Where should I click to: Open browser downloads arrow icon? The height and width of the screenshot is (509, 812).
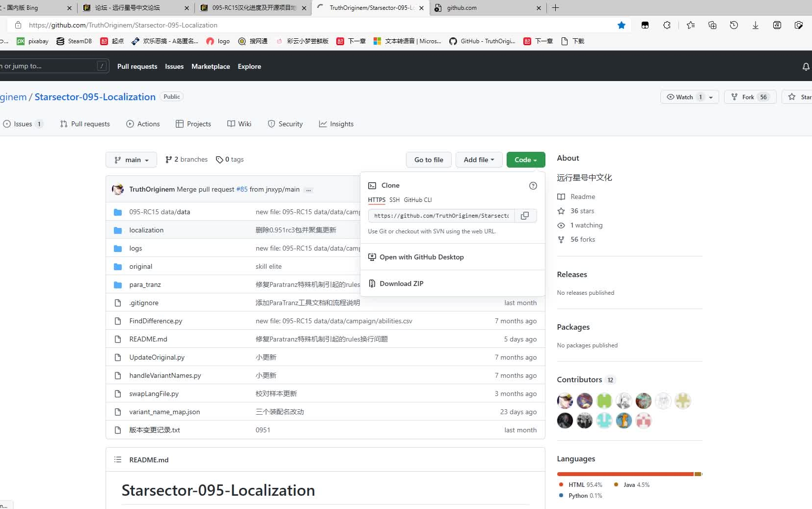click(x=756, y=25)
